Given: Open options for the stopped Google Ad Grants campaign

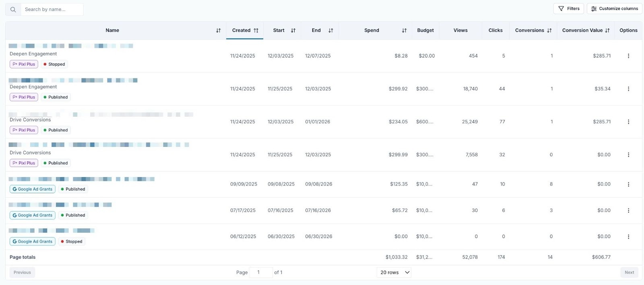Looking at the screenshot, I should pos(628,237).
